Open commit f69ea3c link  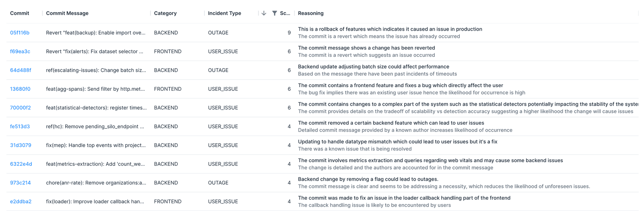20,52
